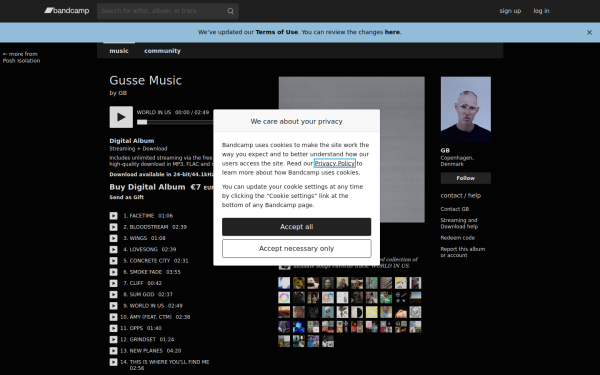Open the Terms of Use link
Image resolution: width=600 pixels, height=375 pixels.
pyautogui.click(x=277, y=32)
